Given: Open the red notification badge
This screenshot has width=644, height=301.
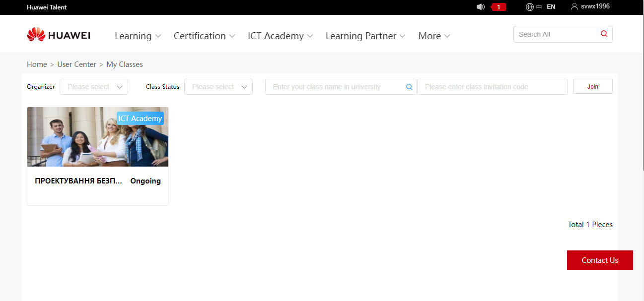Looking at the screenshot, I should coord(499,7).
